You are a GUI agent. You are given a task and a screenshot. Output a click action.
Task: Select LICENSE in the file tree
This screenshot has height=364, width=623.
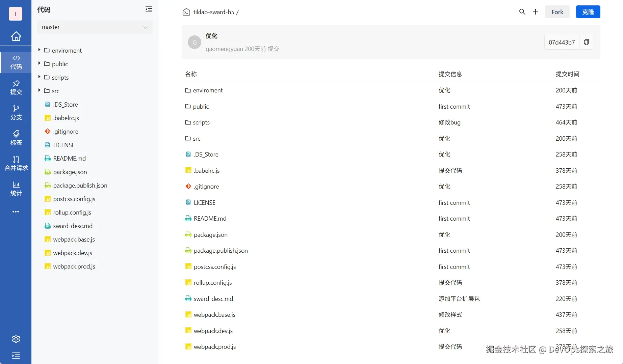(64, 145)
